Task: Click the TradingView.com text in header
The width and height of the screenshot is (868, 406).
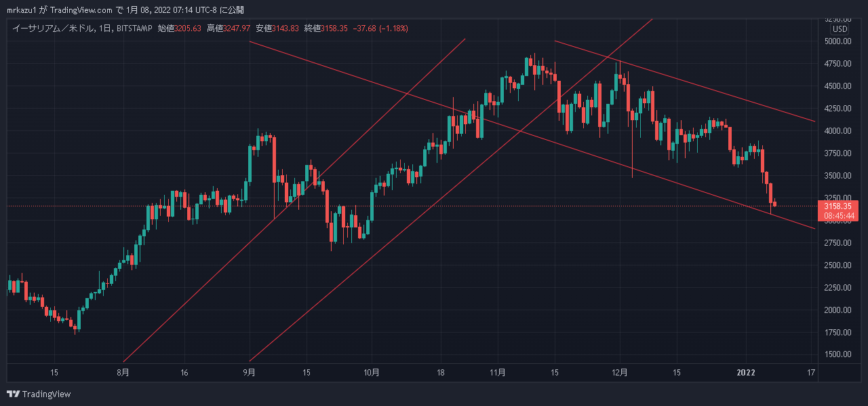Action: point(81,10)
